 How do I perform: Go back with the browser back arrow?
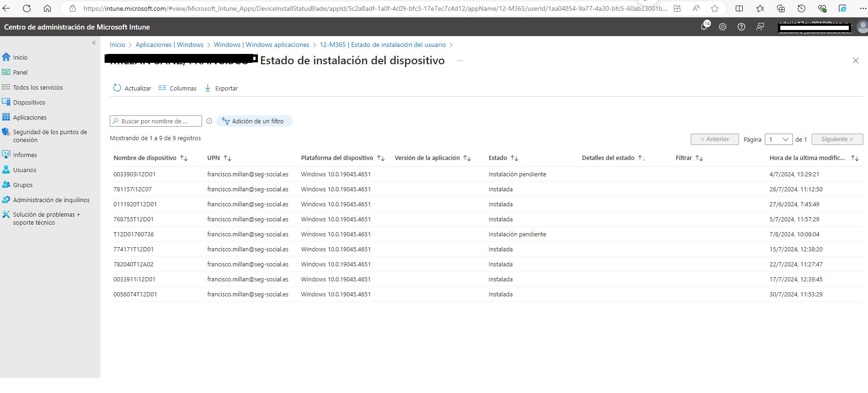point(6,8)
